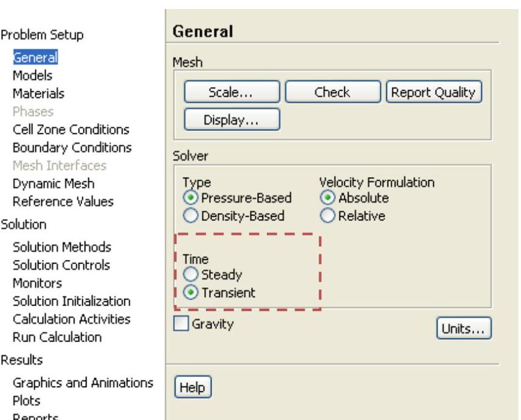Viewport: 521px width, 420px height.
Task: Open Boundary Conditions task page
Action: [72, 147]
